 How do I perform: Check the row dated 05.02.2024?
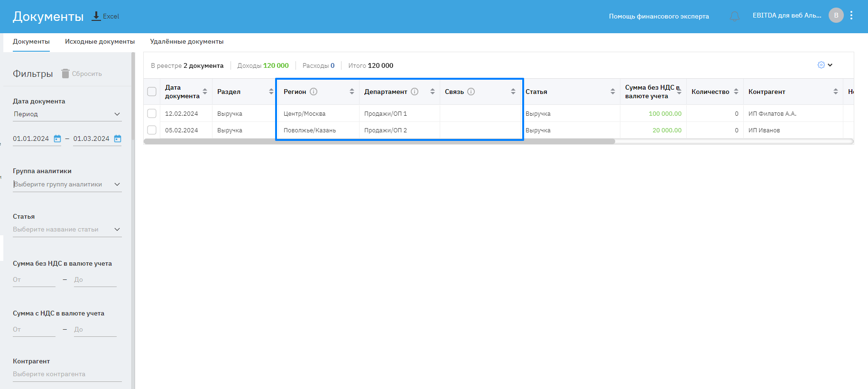point(152,130)
